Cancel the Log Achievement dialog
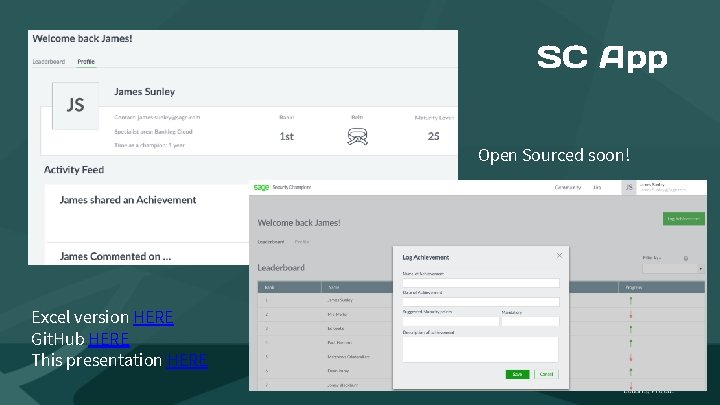Screen dimensions: 720x405 (x=546, y=374)
